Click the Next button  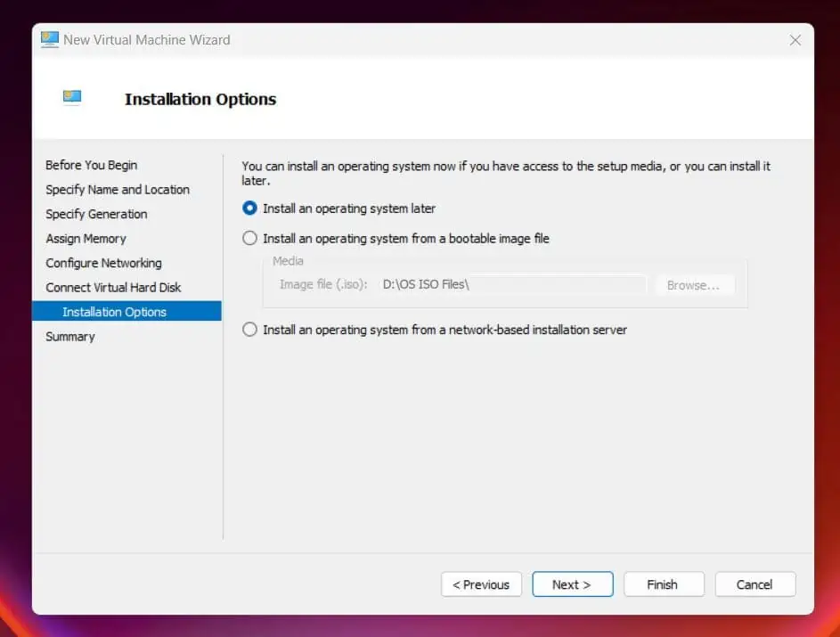pos(572,584)
